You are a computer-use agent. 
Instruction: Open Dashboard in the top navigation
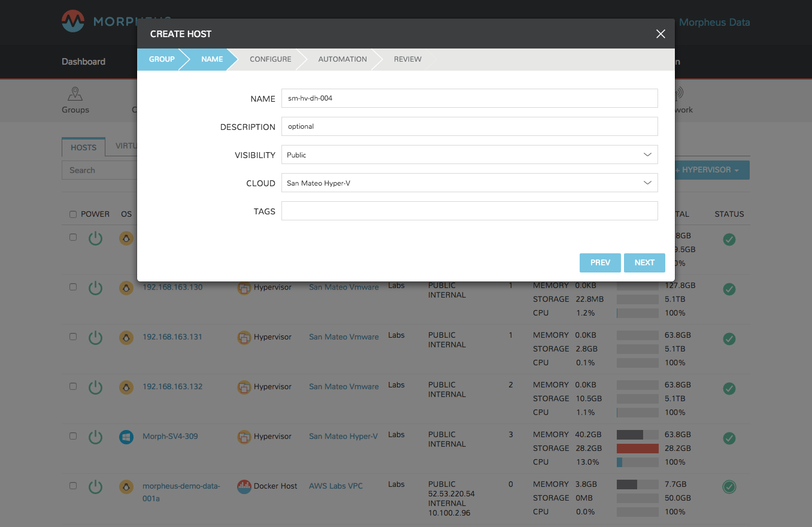84,62
